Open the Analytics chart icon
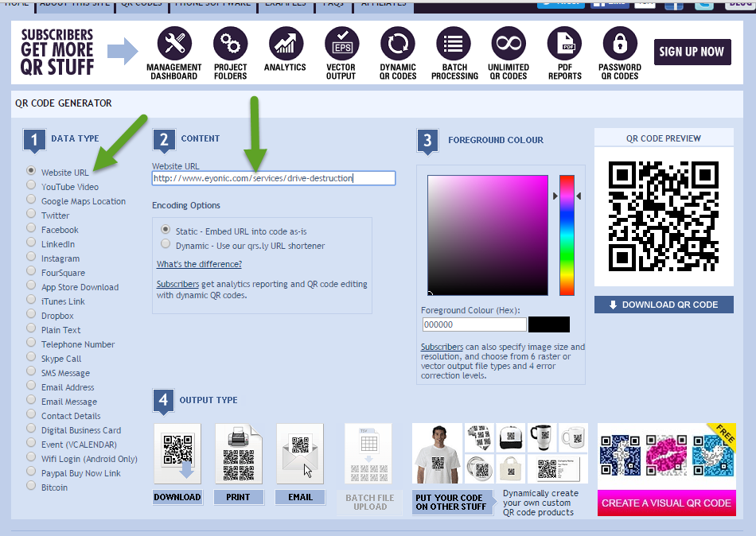The width and height of the screenshot is (756, 536). click(286, 44)
